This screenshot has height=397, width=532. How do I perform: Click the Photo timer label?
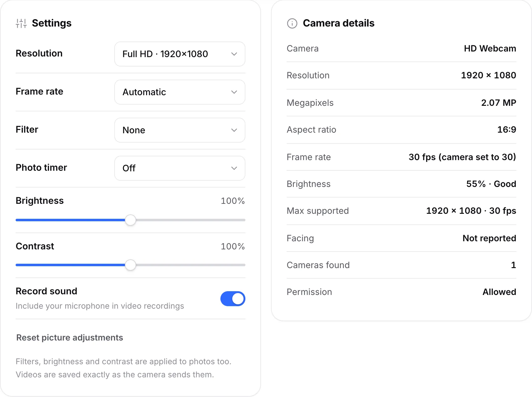[x=42, y=168]
